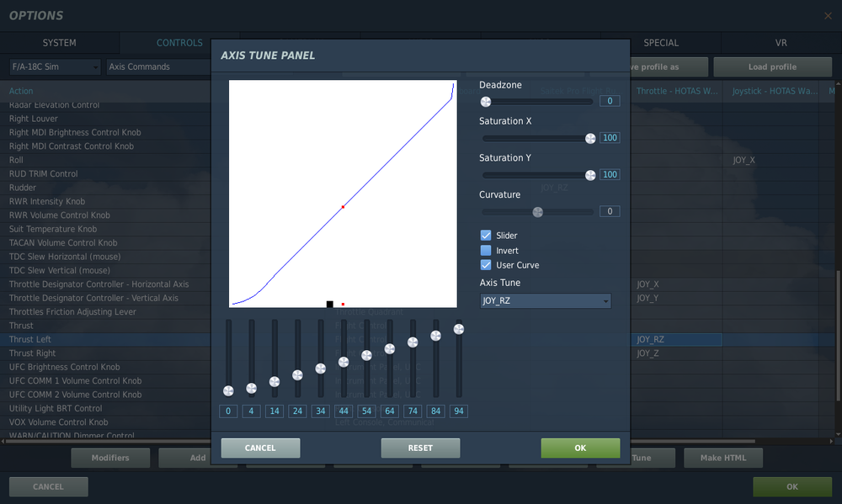Viewport: 842px width, 504px height.
Task: Click the Curvature slider handle
Action: (x=537, y=212)
